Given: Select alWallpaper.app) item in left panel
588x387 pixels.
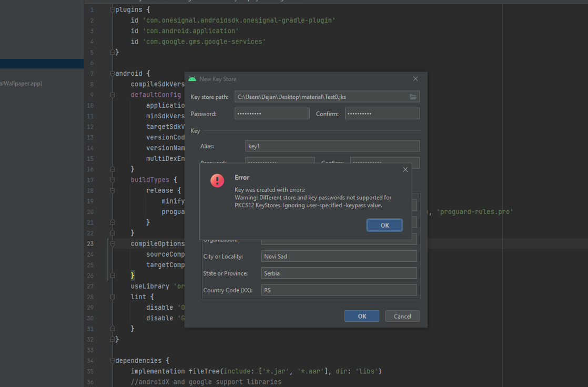Looking at the screenshot, I should coord(21,83).
